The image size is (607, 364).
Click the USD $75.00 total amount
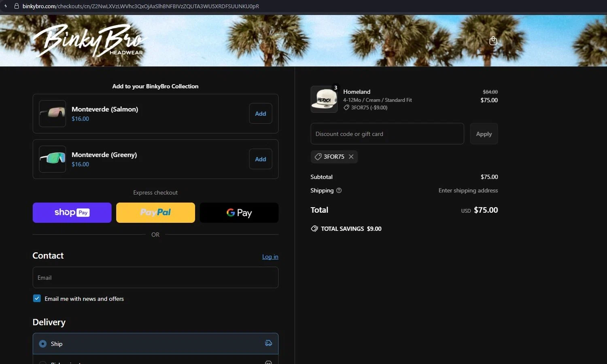480,210
